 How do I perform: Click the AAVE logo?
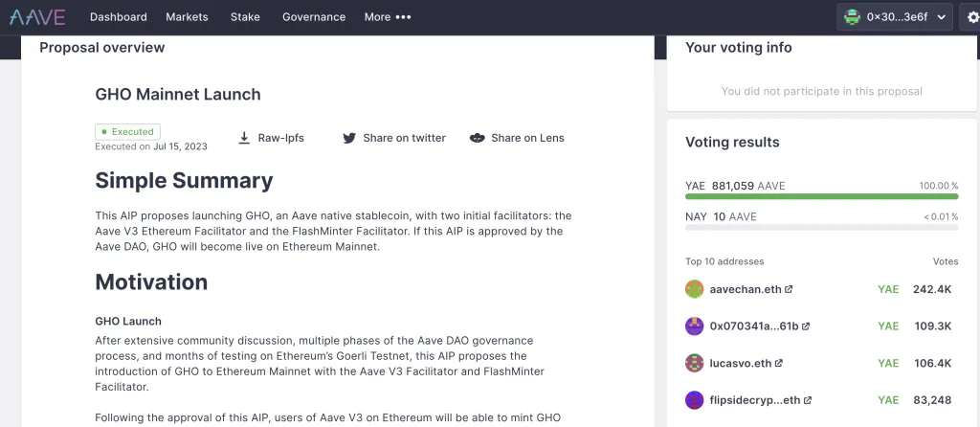[37, 17]
